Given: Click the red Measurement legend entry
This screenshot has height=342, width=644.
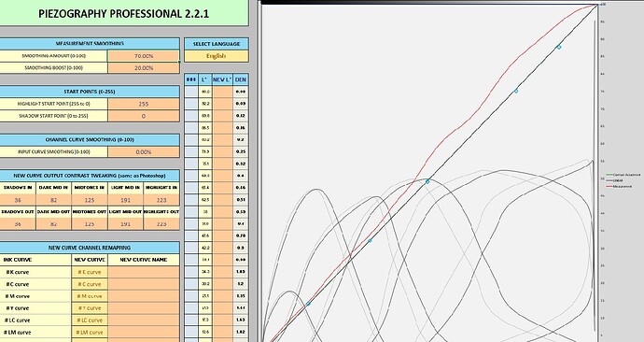Looking at the screenshot, I should click(x=621, y=186).
